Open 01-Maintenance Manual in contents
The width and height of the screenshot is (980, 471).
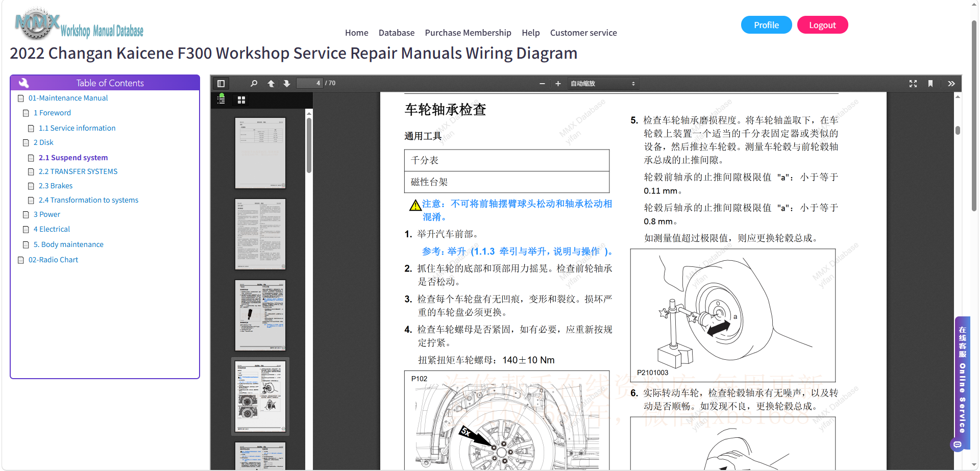[68, 98]
